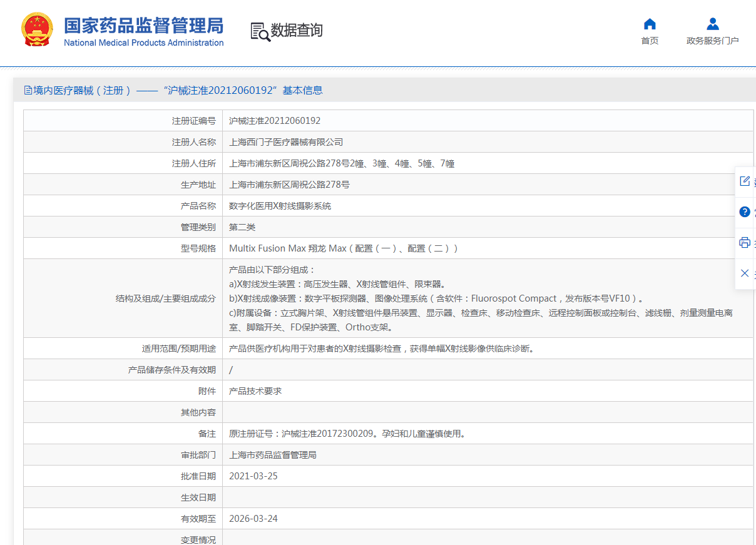Click the 数据查询 heading text
Viewport: 756px width, 545px height.
pos(297,30)
